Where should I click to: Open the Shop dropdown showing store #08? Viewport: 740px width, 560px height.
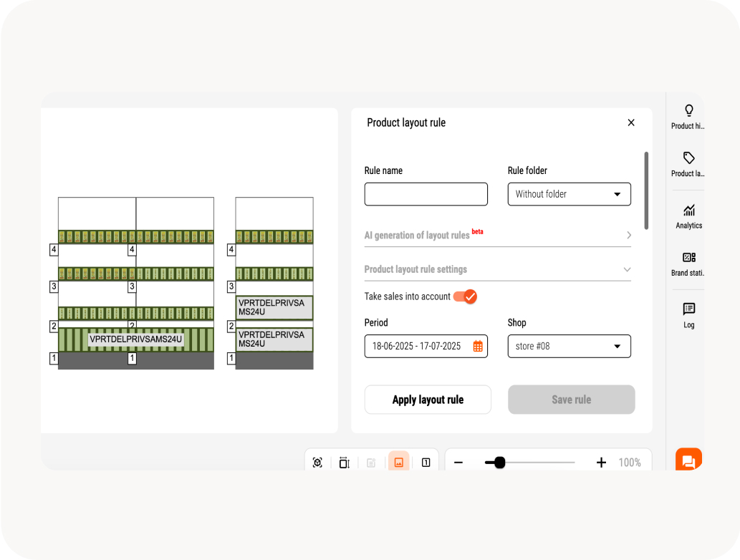[x=569, y=347]
